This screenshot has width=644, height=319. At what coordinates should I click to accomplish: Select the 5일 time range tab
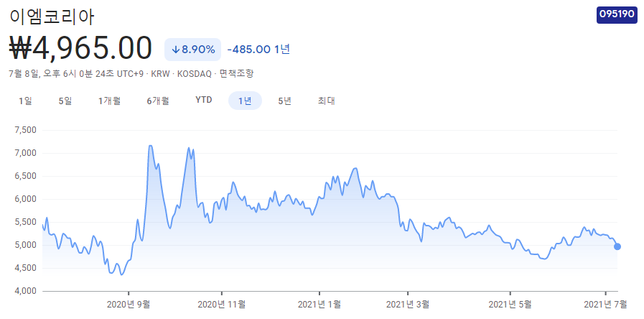[65, 101]
